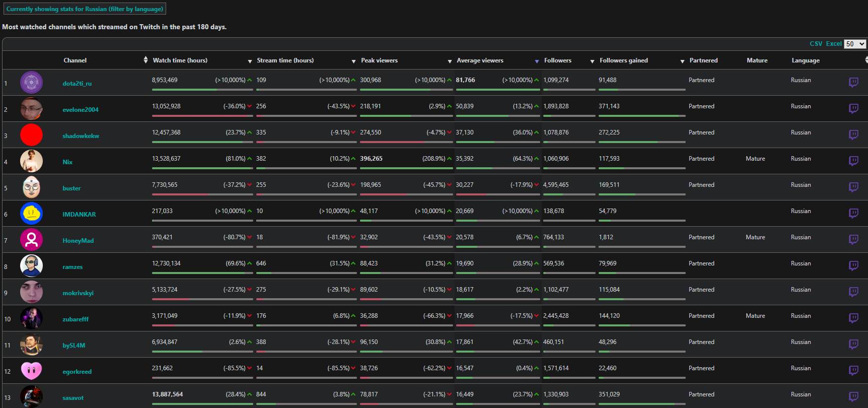This screenshot has width=868, height=408.
Task: Open IMDANKAR channel link
Action: tap(79, 215)
